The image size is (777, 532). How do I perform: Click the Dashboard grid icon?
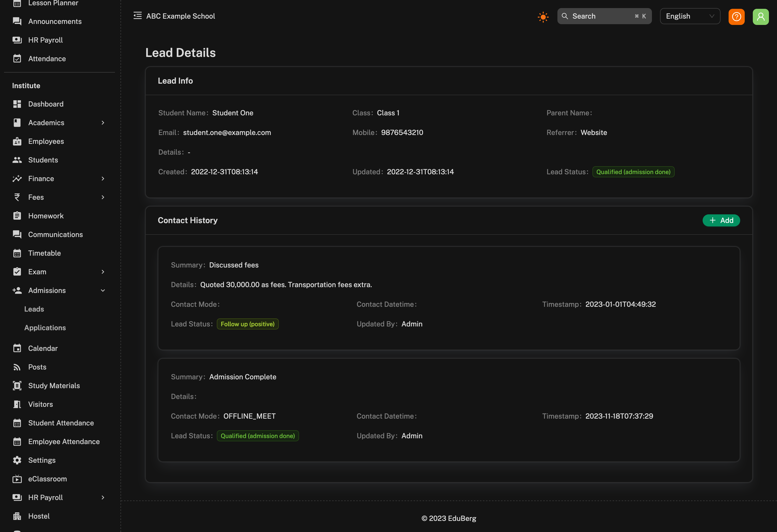[x=17, y=104]
